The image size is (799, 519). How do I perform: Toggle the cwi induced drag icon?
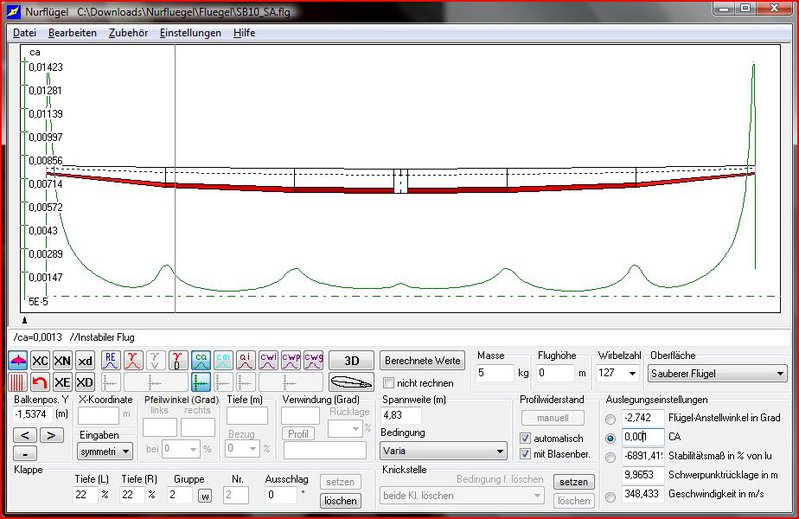[x=268, y=361]
